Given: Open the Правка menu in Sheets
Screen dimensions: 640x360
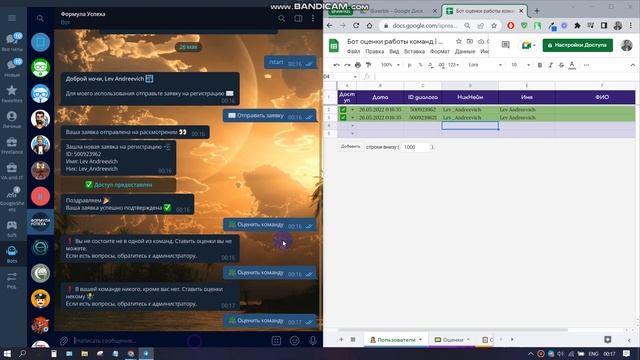Looking at the screenshot, I should pyautogui.click(x=374, y=51).
